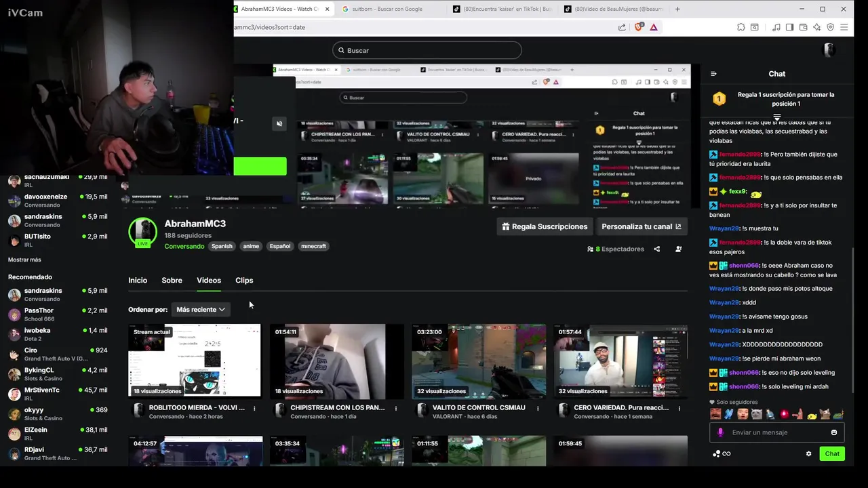Open iwobeka recommended channel
This screenshot has height=488, width=868.
tap(58, 334)
